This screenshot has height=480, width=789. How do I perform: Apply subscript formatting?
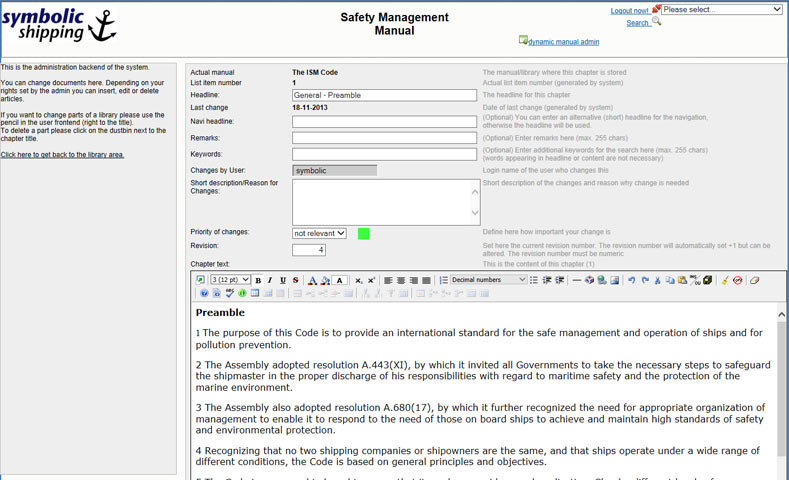pos(358,280)
